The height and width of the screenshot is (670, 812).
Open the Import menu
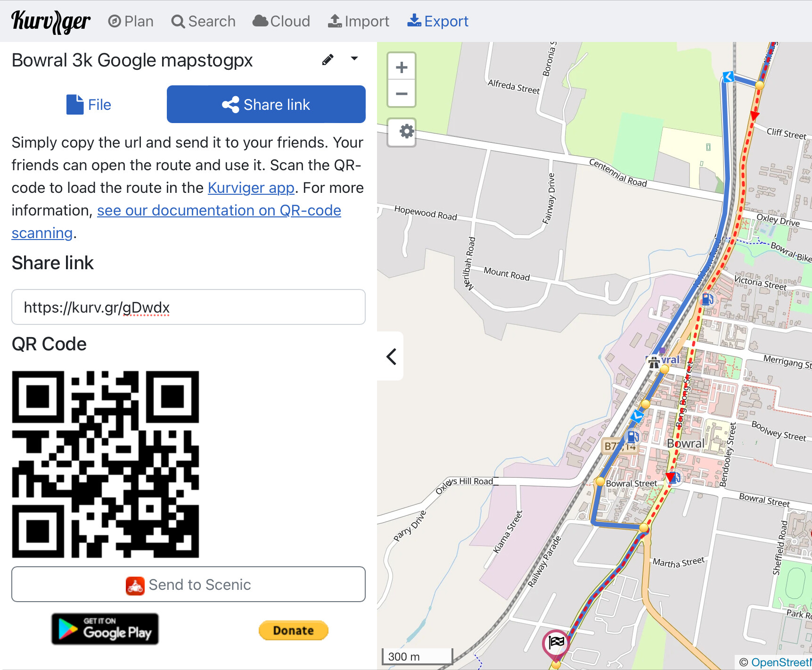[x=359, y=21]
